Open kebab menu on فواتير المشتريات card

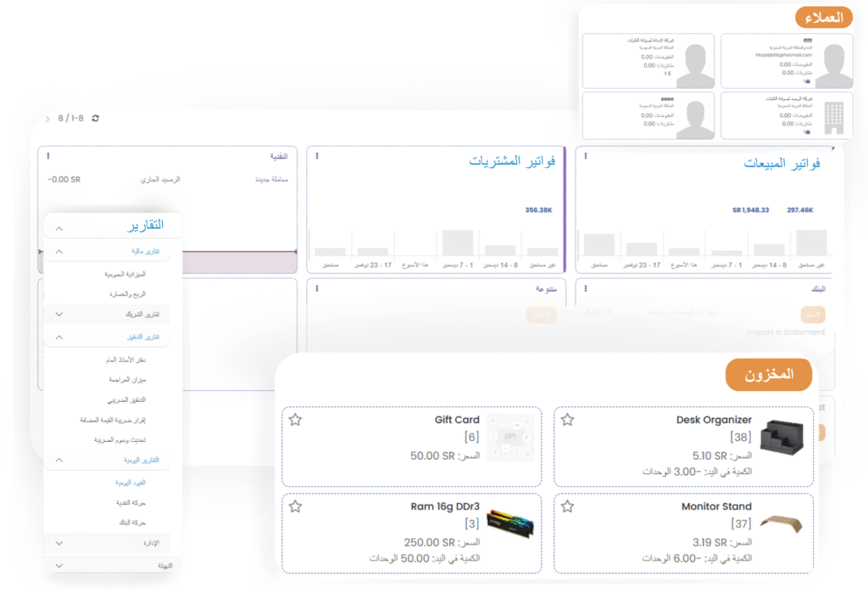coord(317,156)
